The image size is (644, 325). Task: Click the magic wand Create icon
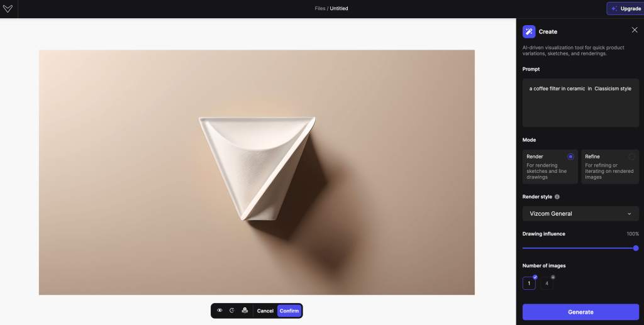tap(529, 31)
